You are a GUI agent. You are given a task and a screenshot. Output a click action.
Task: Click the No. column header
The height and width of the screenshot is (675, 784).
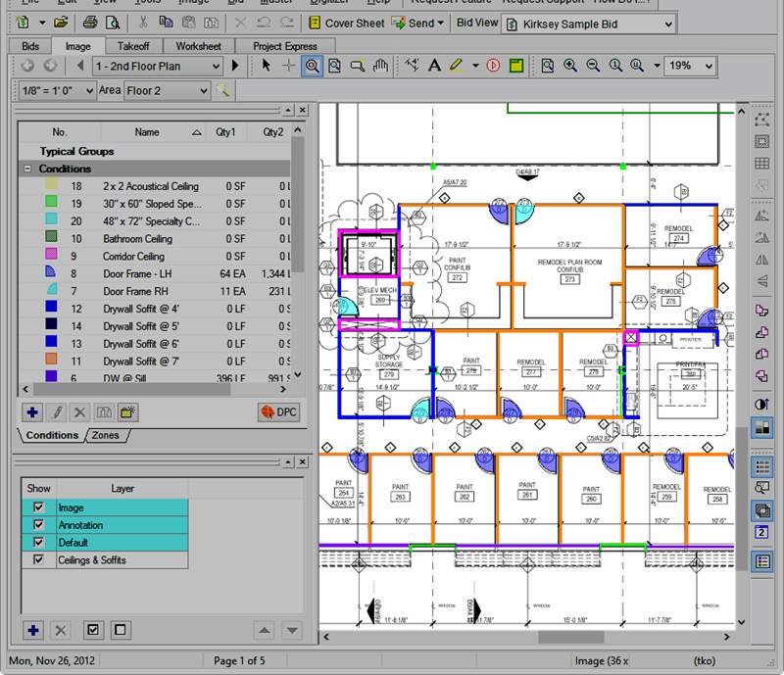pos(60,132)
